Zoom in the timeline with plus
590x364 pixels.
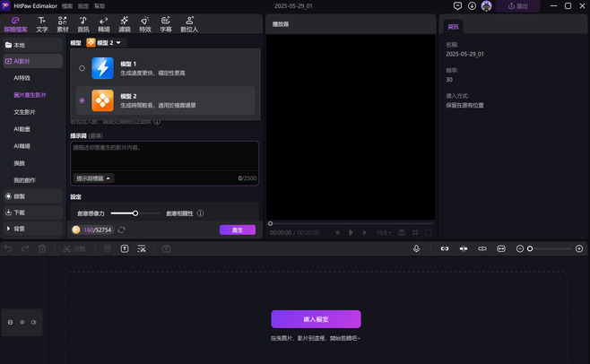(579, 249)
